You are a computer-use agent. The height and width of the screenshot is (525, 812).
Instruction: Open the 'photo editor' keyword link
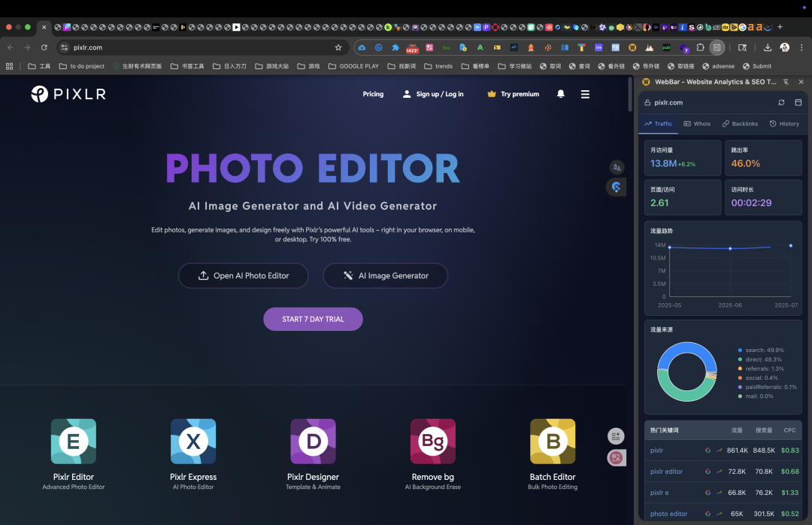[668, 514]
